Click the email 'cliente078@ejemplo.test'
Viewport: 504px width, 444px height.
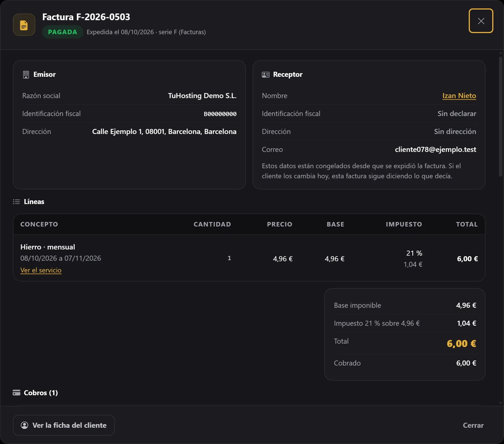tap(435, 149)
